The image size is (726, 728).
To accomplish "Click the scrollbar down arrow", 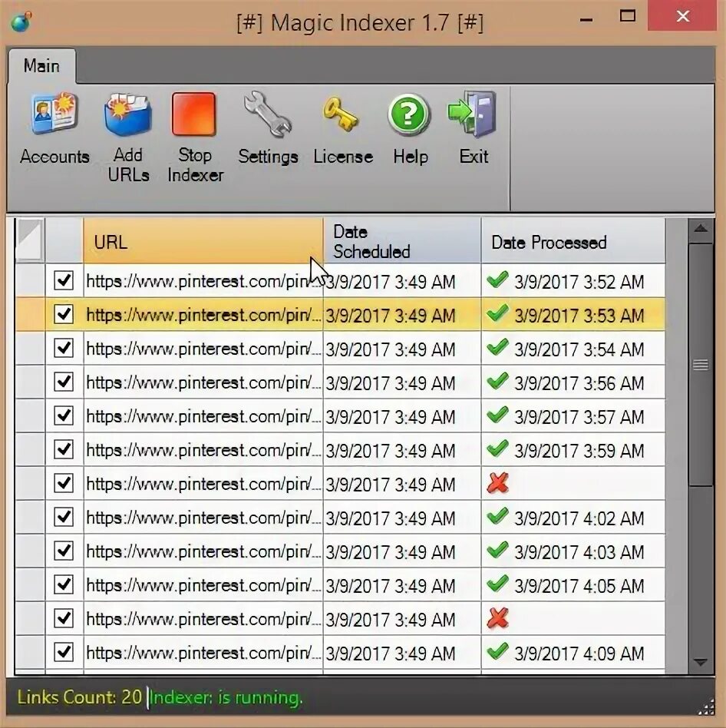I will click(701, 660).
